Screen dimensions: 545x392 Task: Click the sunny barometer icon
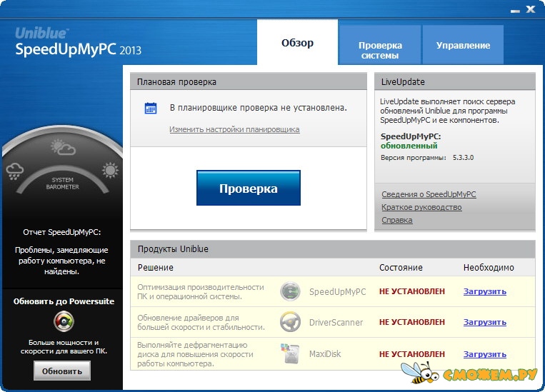coord(110,170)
